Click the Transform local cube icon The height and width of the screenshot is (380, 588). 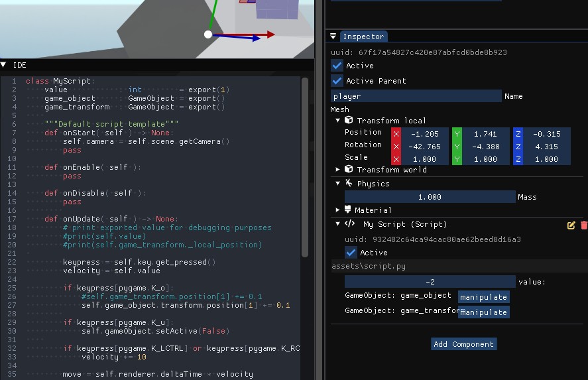point(349,121)
